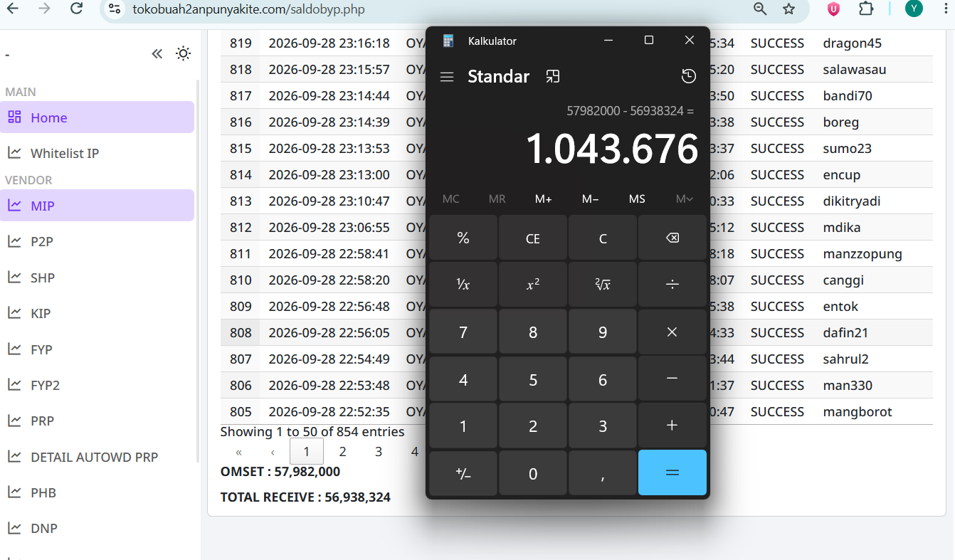The image size is (955, 560).
Task: Click the browser address bar URL
Action: 248,9
